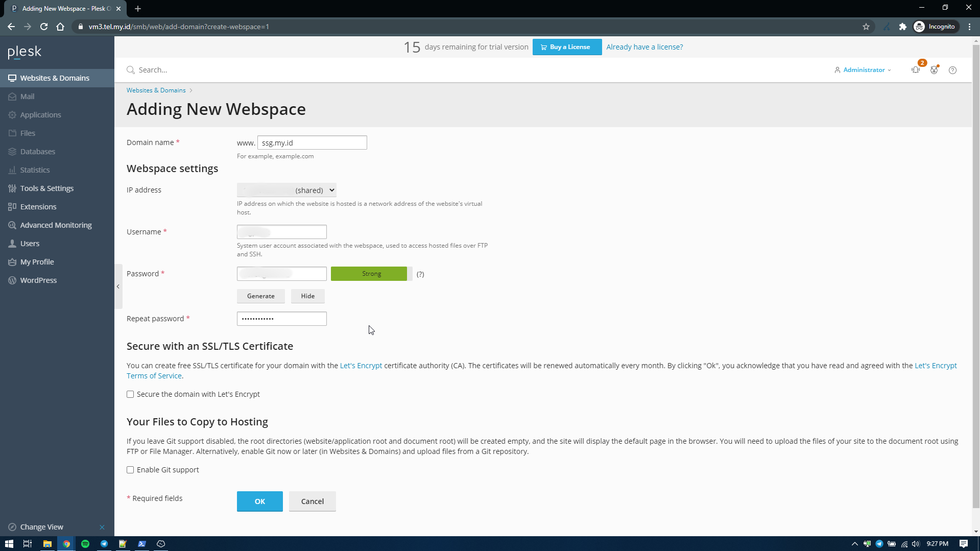
Task: Click into the Domain name field
Action: click(312, 142)
